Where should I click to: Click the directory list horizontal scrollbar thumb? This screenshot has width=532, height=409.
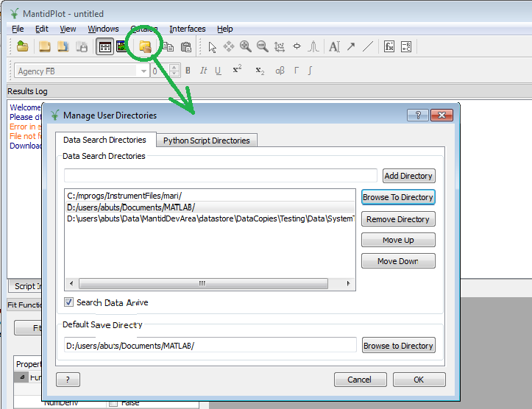(203, 283)
